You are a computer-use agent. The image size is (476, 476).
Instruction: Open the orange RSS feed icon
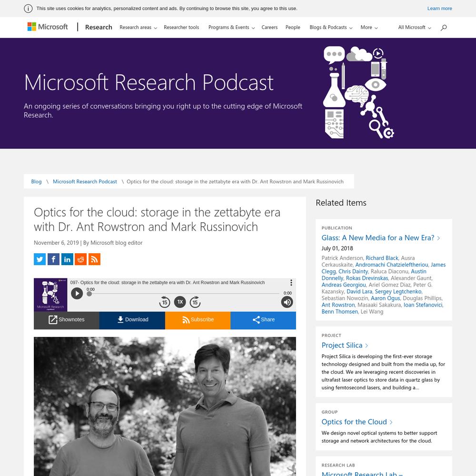tap(94, 259)
